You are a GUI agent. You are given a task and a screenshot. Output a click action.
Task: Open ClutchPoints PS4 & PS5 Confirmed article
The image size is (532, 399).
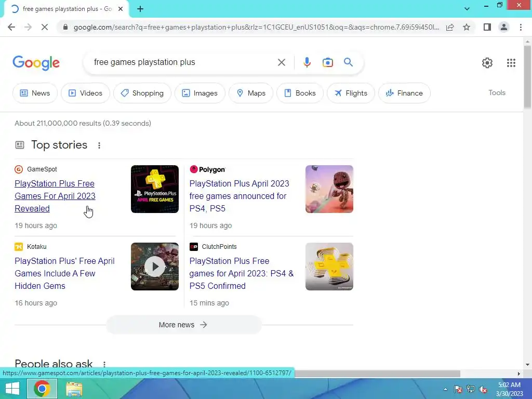click(241, 273)
